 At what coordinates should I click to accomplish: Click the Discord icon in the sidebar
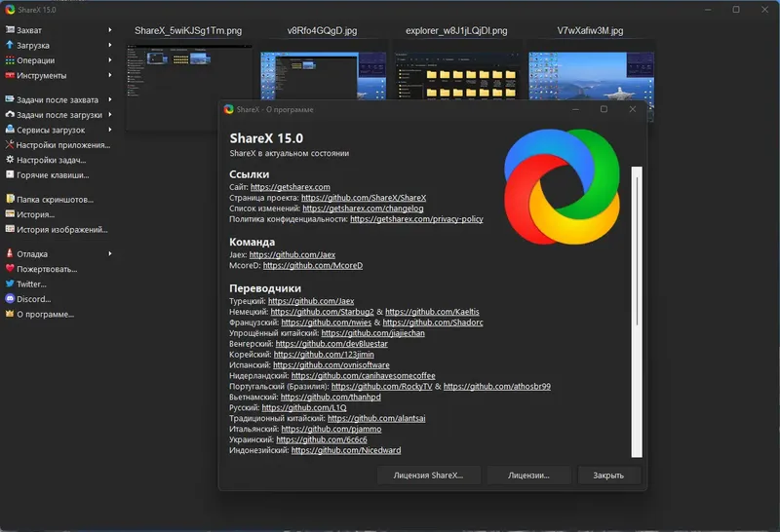(10, 298)
